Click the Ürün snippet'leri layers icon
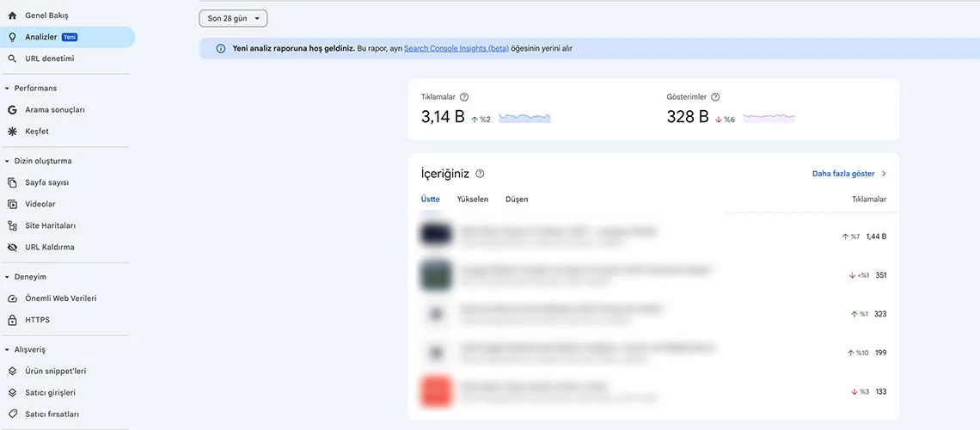Screen dimensions: 980x430 coord(12,372)
